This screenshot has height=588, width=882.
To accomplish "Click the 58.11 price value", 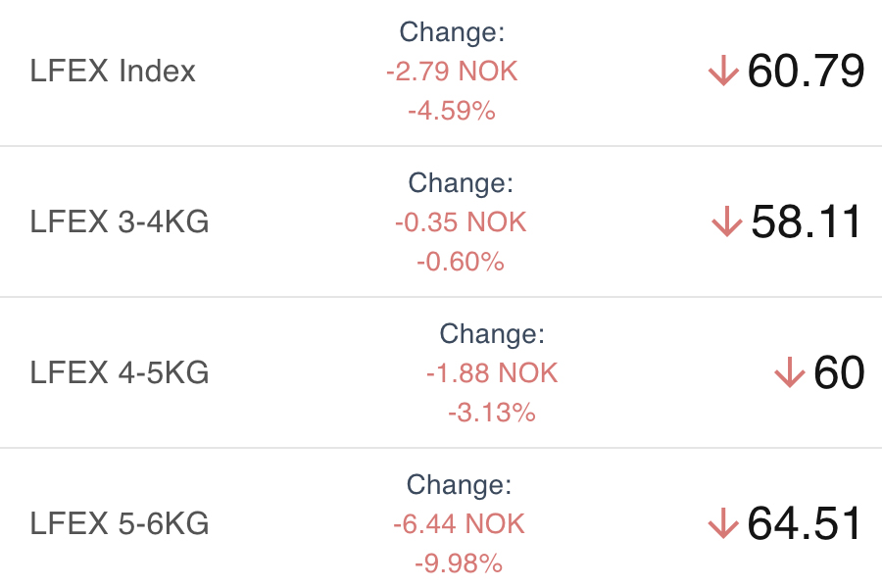I will click(x=808, y=222).
